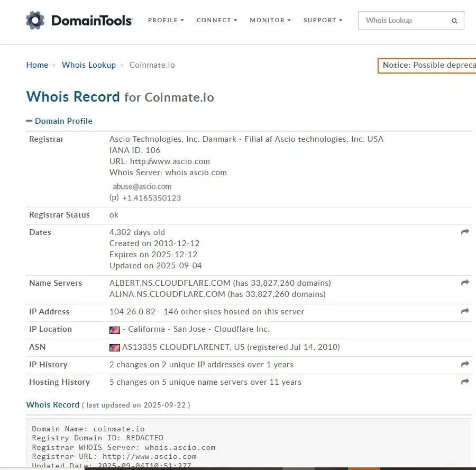The width and height of the screenshot is (476, 470).
Task: Click the Whois Record section heading link
Action: (x=52, y=405)
